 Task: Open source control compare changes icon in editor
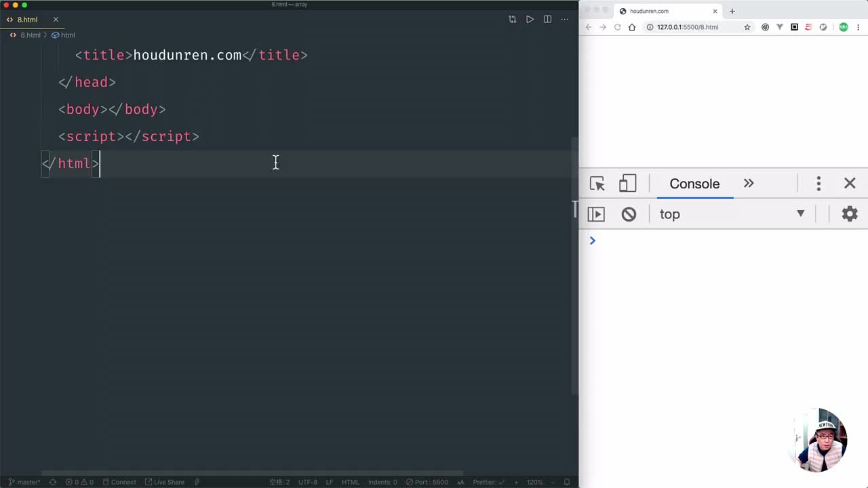click(512, 20)
